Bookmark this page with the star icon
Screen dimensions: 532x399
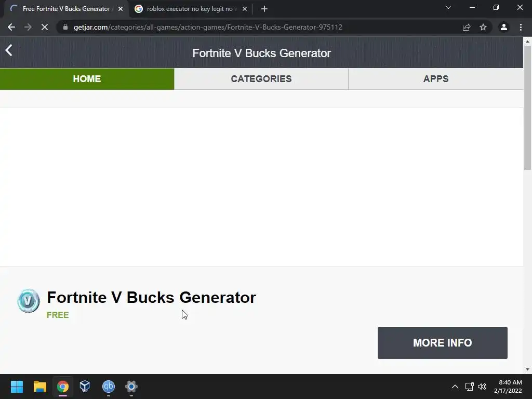coord(483,27)
